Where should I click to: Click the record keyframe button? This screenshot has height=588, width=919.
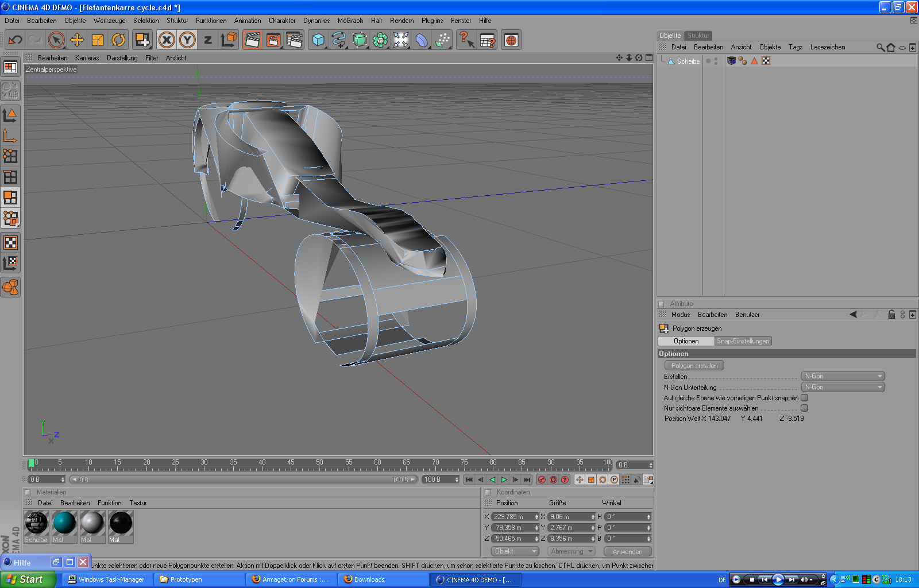click(542, 479)
